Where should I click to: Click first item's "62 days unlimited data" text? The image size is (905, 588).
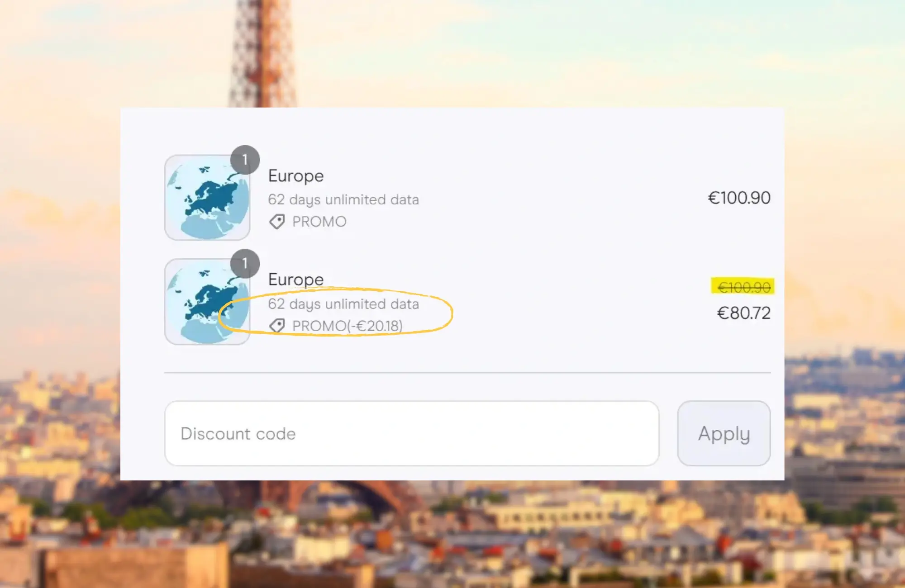(343, 199)
